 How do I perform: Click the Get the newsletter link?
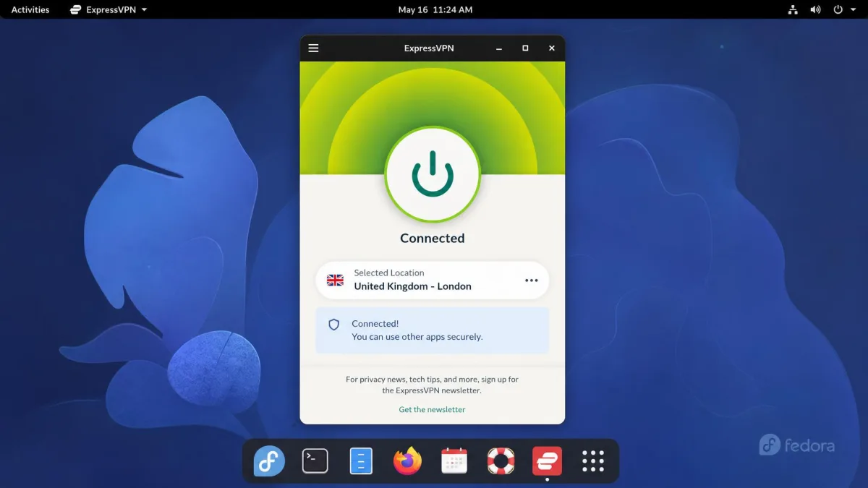[433, 409]
